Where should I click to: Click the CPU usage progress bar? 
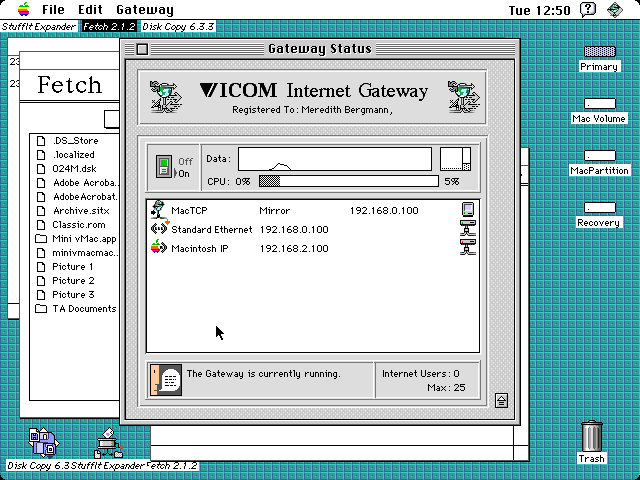click(349, 181)
